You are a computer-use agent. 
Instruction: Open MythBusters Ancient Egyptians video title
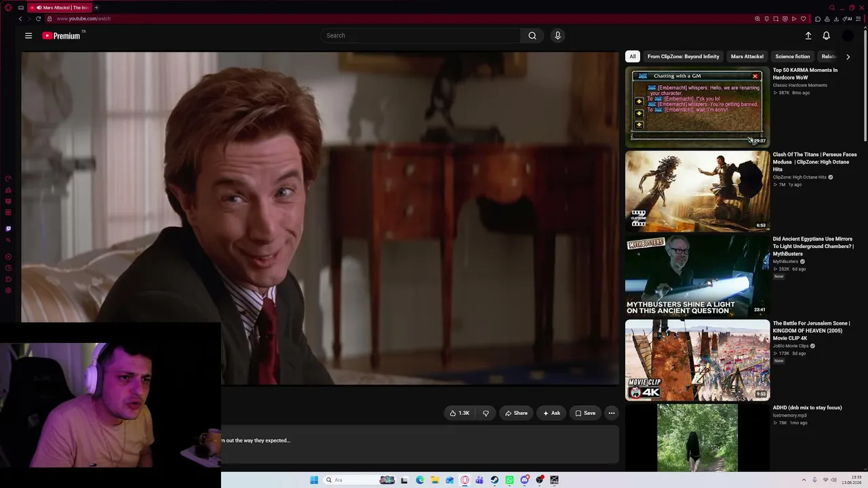pyautogui.click(x=813, y=247)
